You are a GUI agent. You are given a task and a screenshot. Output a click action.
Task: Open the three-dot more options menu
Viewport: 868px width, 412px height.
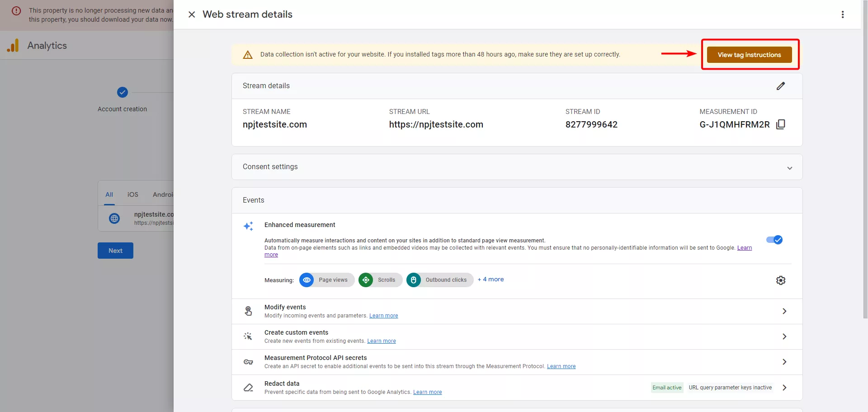pyautogui.click(x=843, y=14)
